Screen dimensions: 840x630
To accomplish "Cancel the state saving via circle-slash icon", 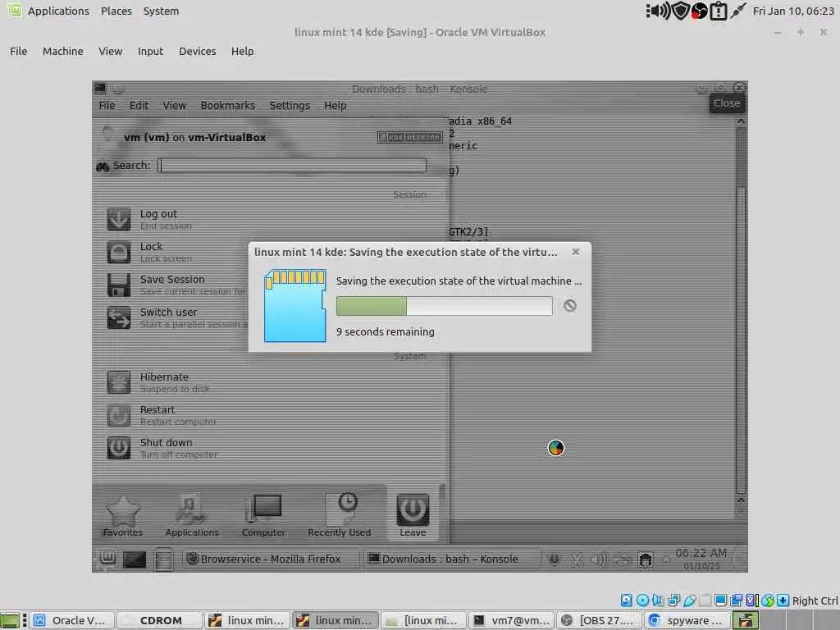I will [x=570, y=305].
